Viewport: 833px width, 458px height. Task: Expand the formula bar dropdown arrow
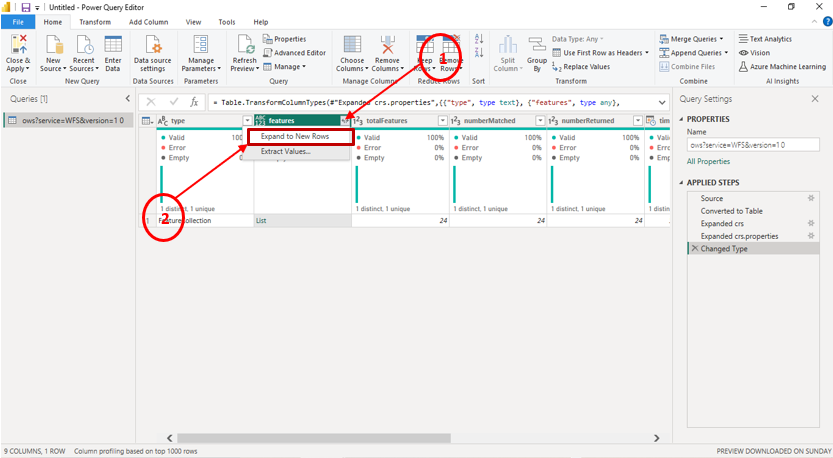coord(662,102)
